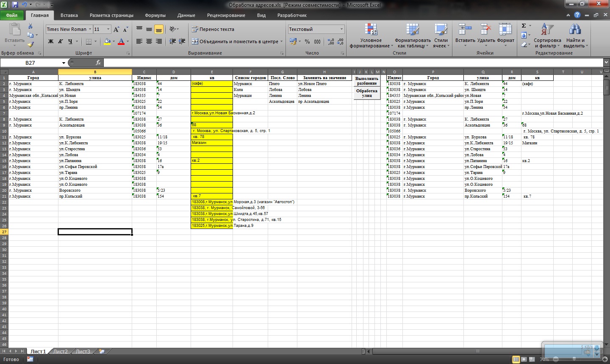Click the formula bar input field
The width and height of the screenshot is (610, 364).
point(352,63)
